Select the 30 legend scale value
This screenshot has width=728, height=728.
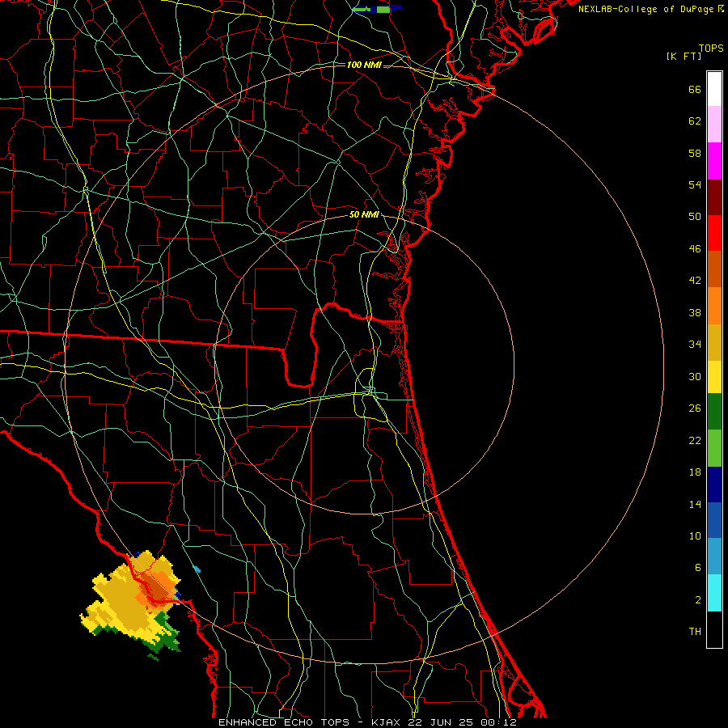tap(695, 376)
